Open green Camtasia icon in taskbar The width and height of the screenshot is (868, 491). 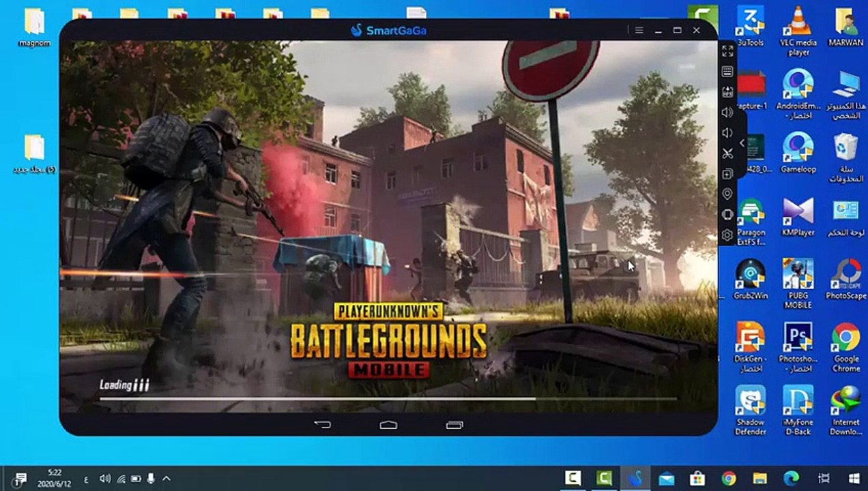[604, 478]
